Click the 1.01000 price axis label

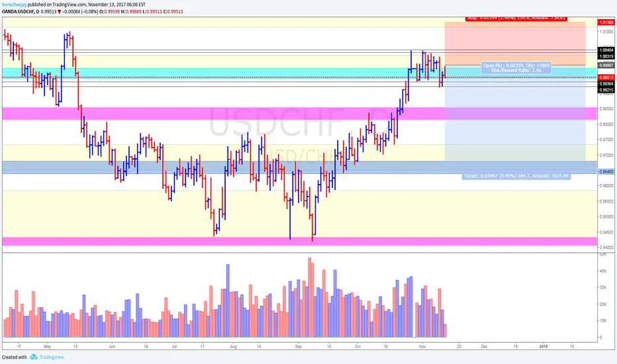pyautogui.click(x=606, y=32)
